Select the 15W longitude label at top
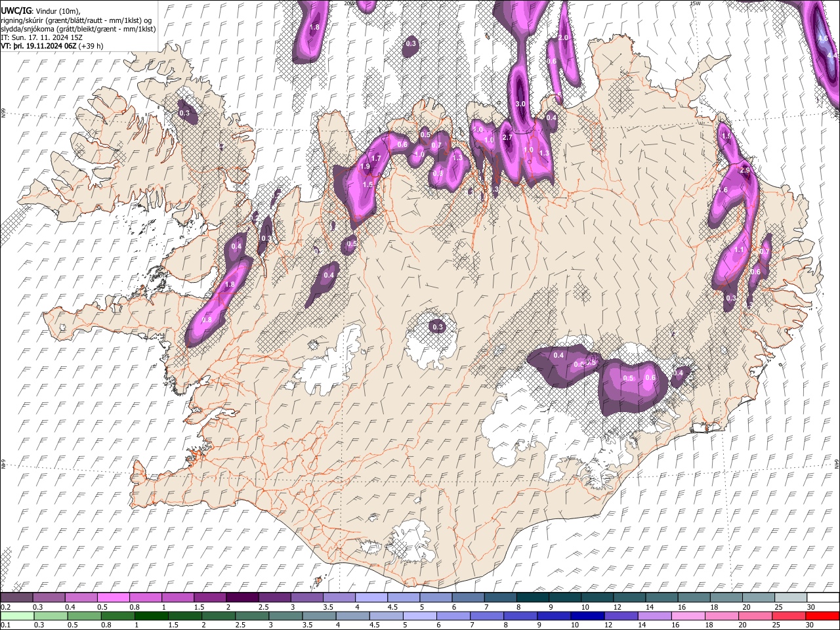This screenshot has height=630, width=840. (x=695, y=3)
